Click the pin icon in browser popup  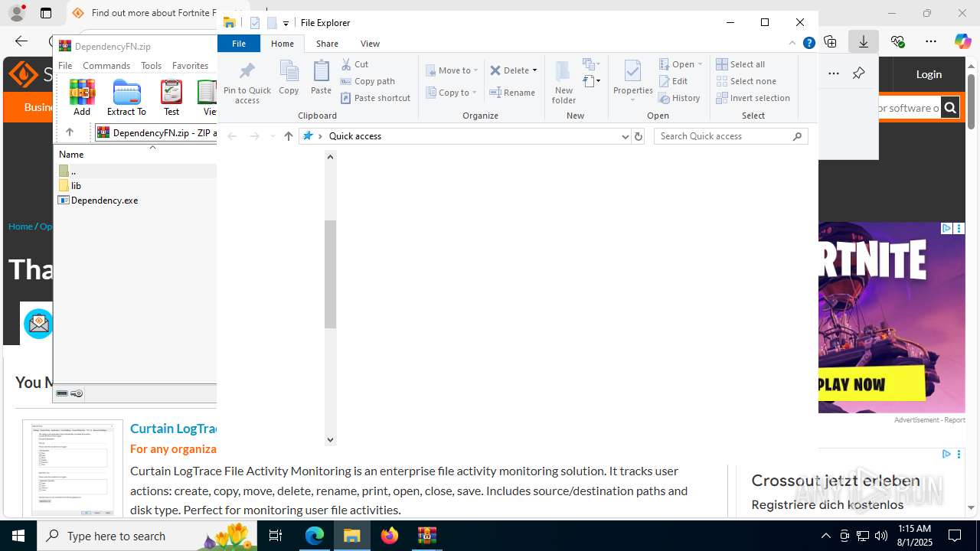point(858,73)
